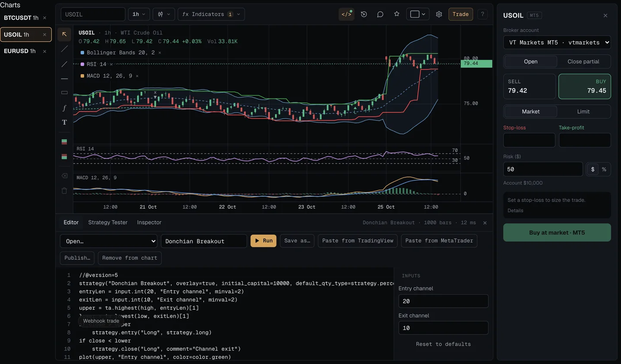
Task: Select the cursor arrow tool
Action: (x=64, y=34)
